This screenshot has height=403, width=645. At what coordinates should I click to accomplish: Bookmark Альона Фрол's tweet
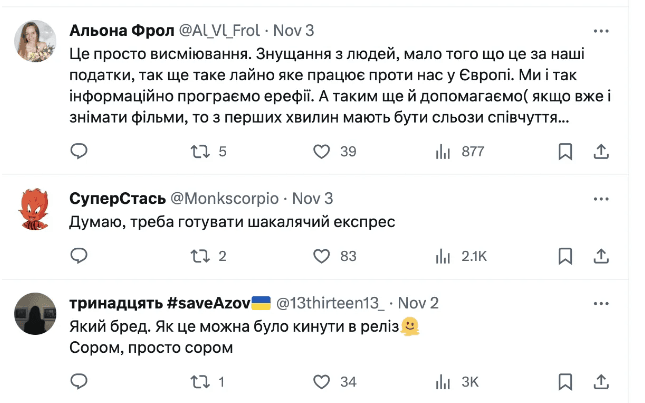565,151
